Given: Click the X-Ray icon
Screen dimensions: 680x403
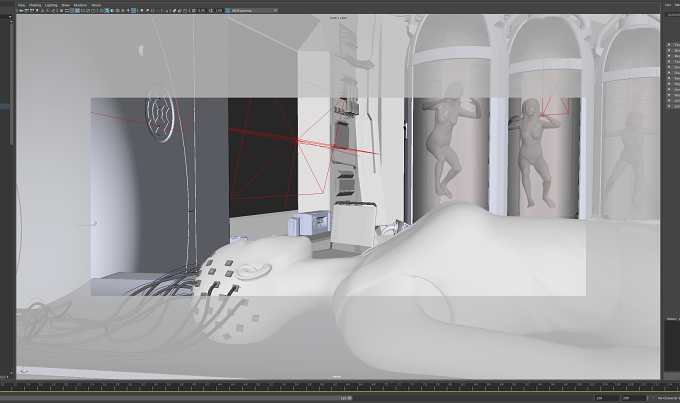Looking at the screenshot, I should pyautogui.click(x=174, y=10).
